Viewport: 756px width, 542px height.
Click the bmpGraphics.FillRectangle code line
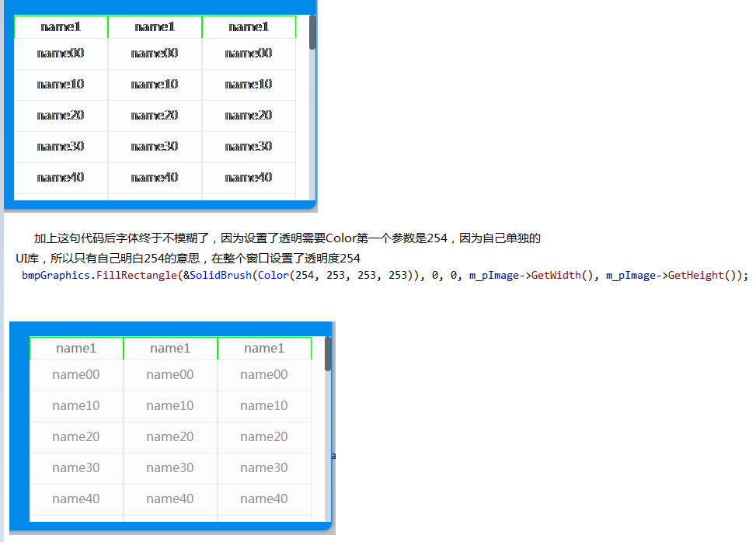pos(385,276)
